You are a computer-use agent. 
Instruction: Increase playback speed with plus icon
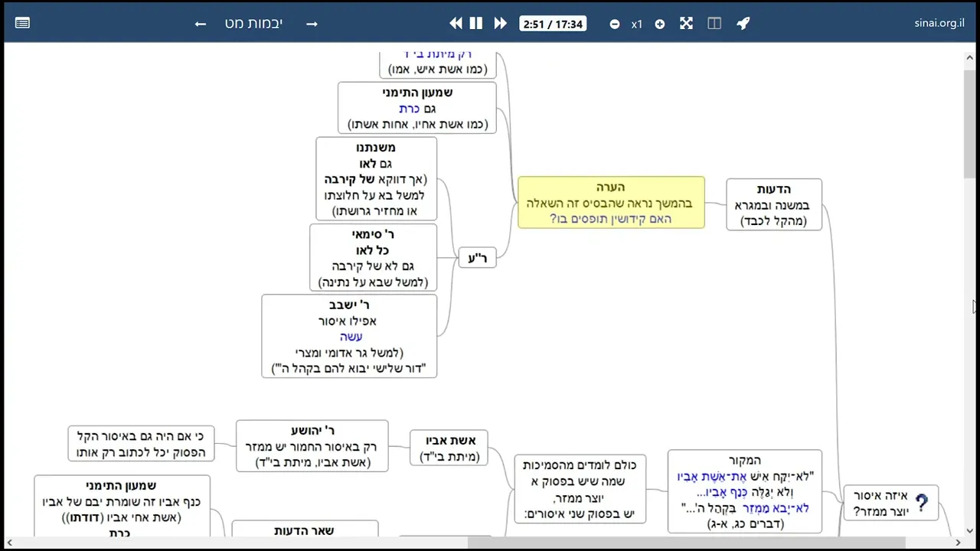[660, 24]
